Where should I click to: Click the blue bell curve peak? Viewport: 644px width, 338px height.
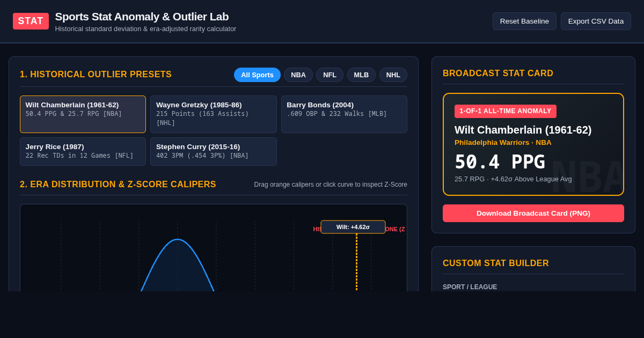tap(178, 240)
